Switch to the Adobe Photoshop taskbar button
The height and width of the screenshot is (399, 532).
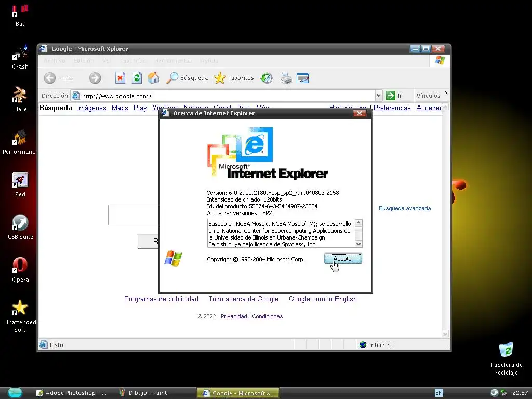71,393
